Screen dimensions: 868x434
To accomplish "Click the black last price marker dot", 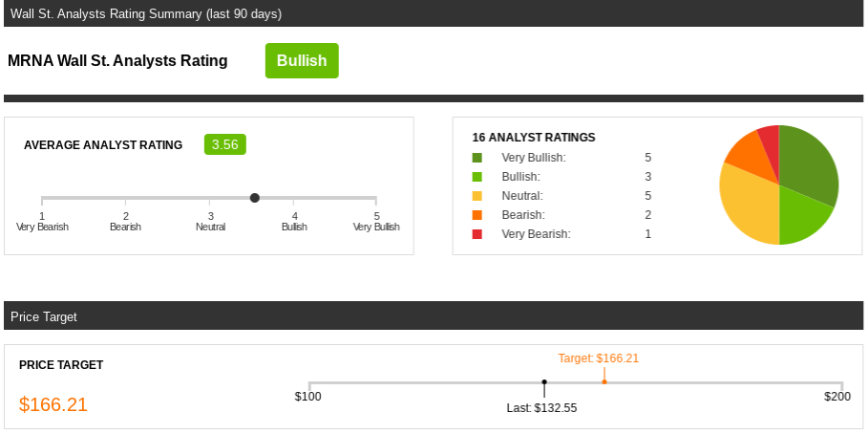I will pos(544,381).
